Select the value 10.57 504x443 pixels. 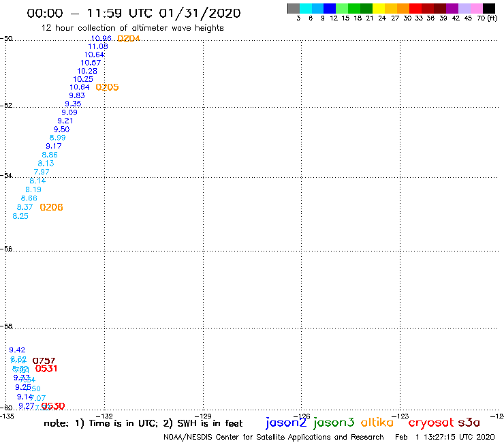91,63
